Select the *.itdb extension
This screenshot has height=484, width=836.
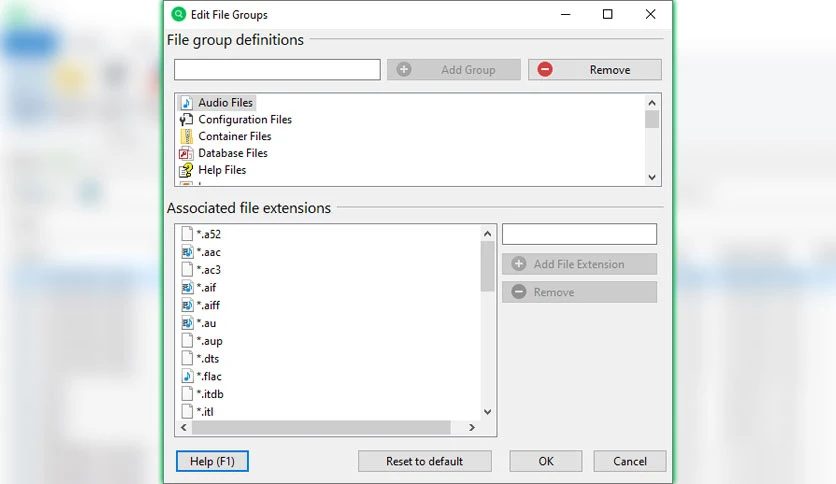pos(210,394)
